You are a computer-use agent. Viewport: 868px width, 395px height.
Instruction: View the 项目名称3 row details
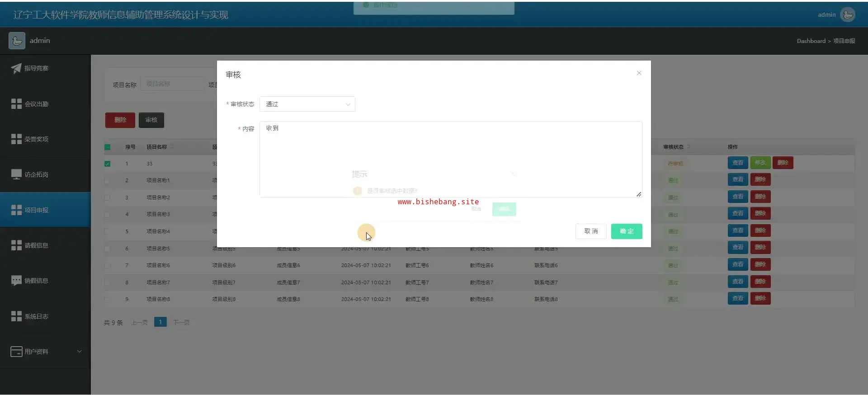738,213
